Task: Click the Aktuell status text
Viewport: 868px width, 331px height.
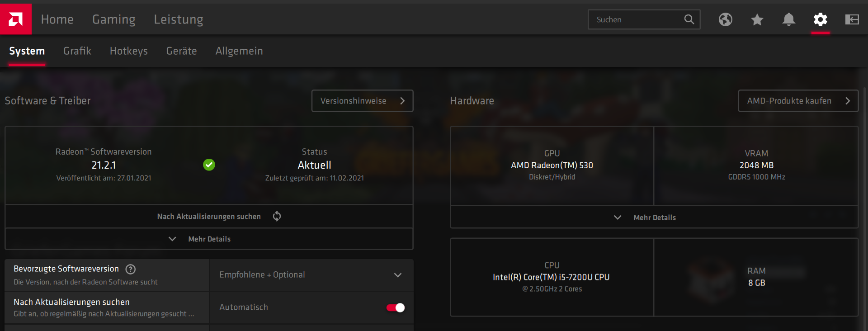Action: 315,165
